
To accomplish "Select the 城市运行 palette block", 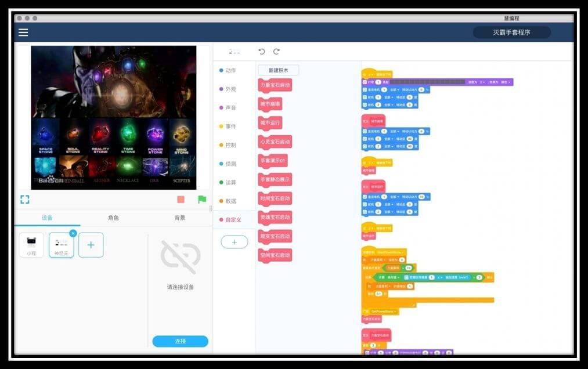I will 270,123.
